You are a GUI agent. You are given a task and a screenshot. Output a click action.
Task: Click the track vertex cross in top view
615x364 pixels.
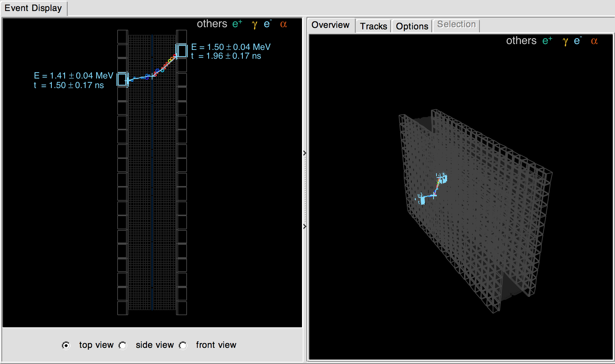click(152, 76)
